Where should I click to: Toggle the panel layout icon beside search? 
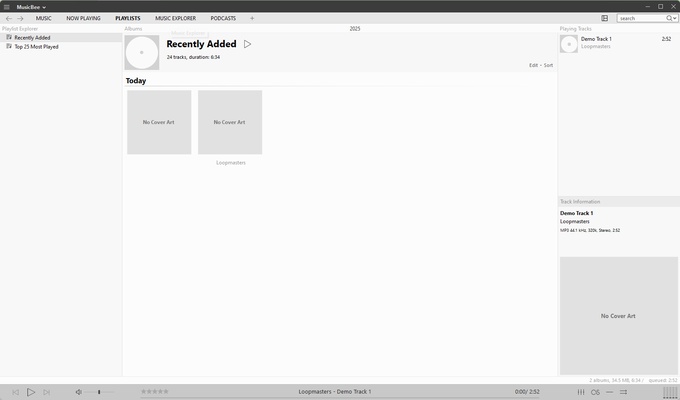pyautogui.click(x=605, y=18)
